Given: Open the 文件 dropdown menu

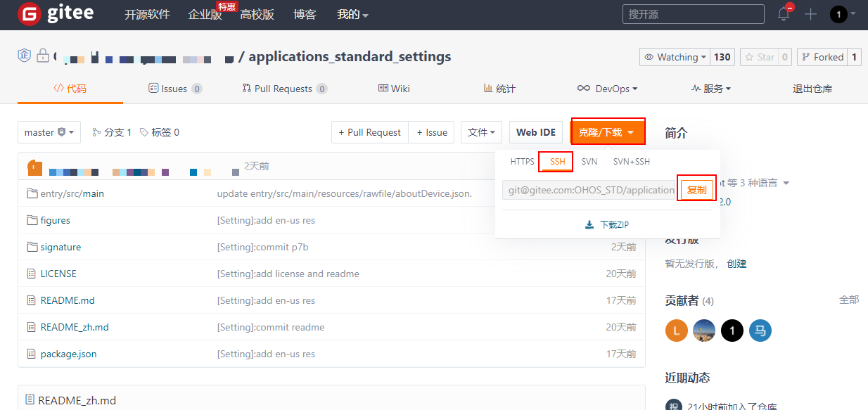Looking at the screenshot, I should point(482,132).
